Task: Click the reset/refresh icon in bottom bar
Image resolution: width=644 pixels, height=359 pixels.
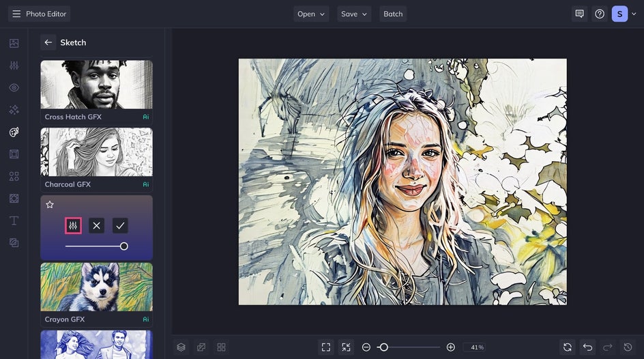Action: [x=568, y=347]
